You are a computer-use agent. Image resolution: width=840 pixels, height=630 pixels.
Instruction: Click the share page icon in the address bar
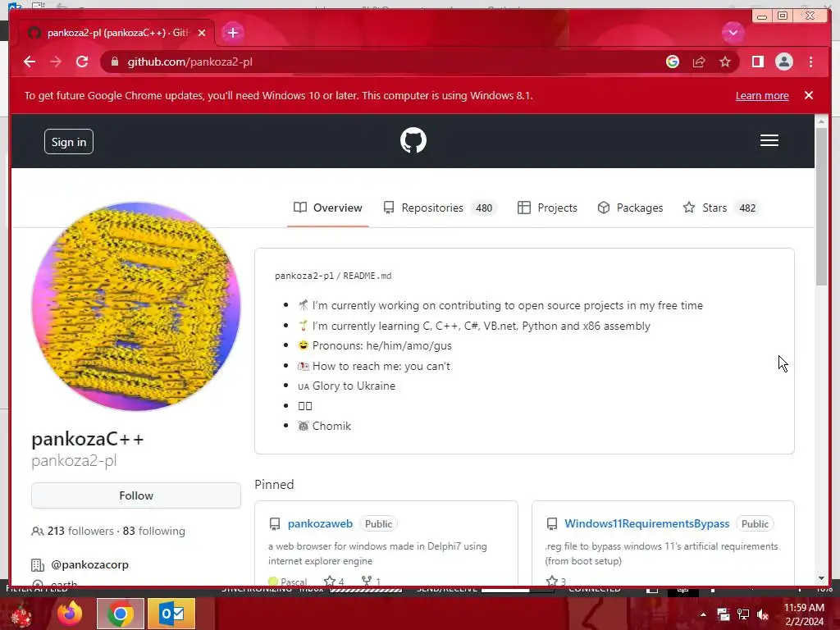coord(699,62)
